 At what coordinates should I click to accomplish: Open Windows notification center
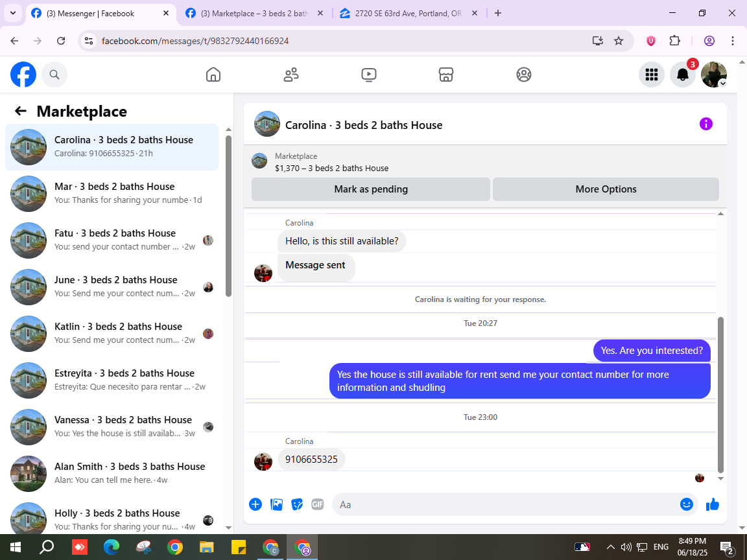coord(726,548)
